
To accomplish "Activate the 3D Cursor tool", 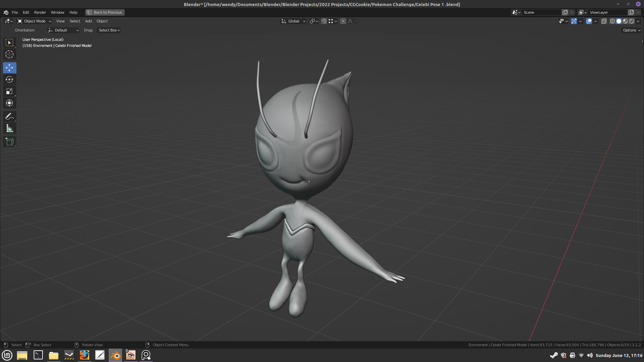I will 10,54.
